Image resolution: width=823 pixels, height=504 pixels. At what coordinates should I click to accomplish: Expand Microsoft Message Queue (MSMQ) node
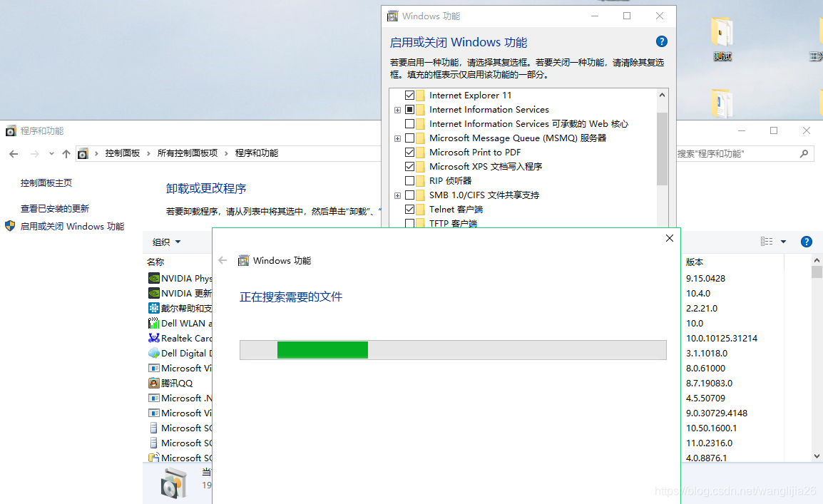click(x=397, y=138)
